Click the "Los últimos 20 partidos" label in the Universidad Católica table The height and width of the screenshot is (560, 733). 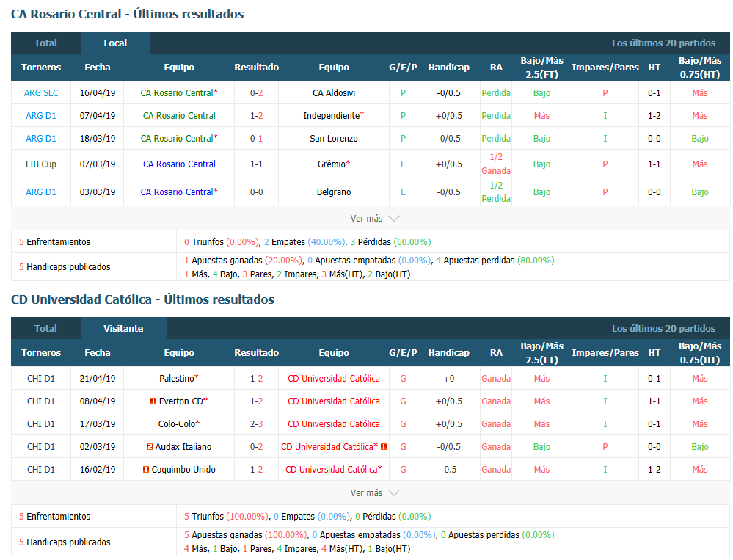pos(664,329)
